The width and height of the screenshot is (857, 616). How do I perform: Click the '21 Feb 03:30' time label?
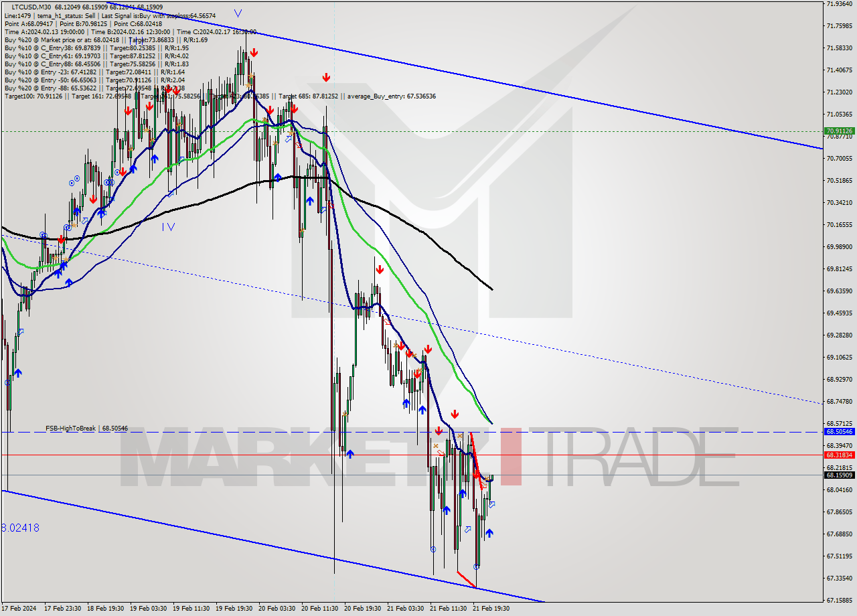[x=406, y=609]
